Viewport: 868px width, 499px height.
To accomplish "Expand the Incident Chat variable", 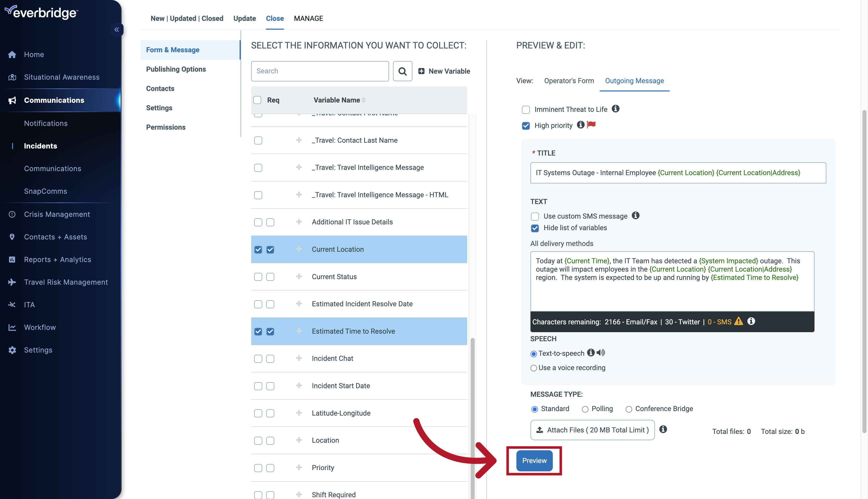I will tap(299, 358).
